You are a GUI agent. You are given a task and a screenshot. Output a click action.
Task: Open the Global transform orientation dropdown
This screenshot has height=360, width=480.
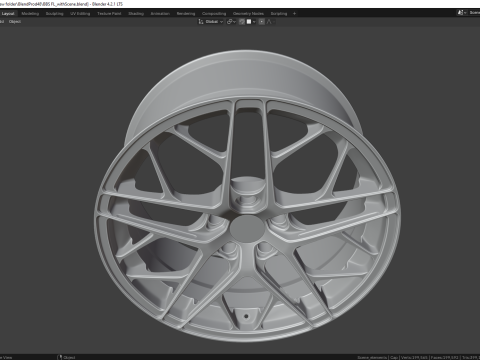pos(211,22)
